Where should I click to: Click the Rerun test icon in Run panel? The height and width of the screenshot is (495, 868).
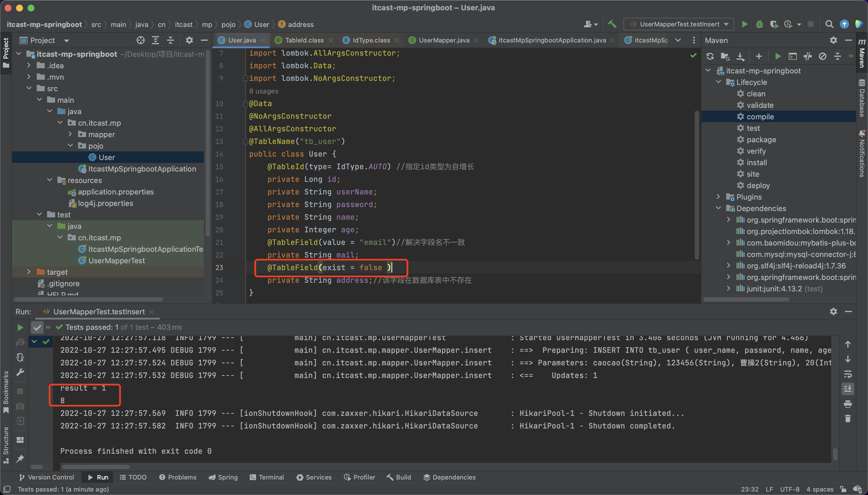(x=20, y=328)
